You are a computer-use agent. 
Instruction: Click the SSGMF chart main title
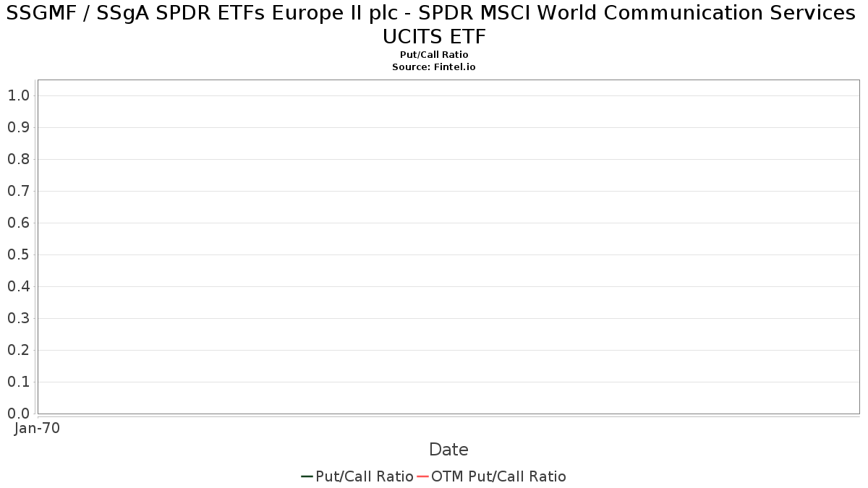(x=434, y=24)
